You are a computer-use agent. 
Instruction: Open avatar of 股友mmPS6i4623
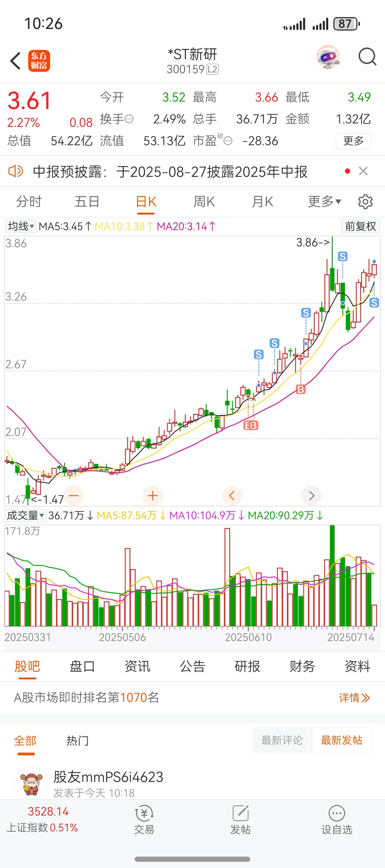coord(31,783)
